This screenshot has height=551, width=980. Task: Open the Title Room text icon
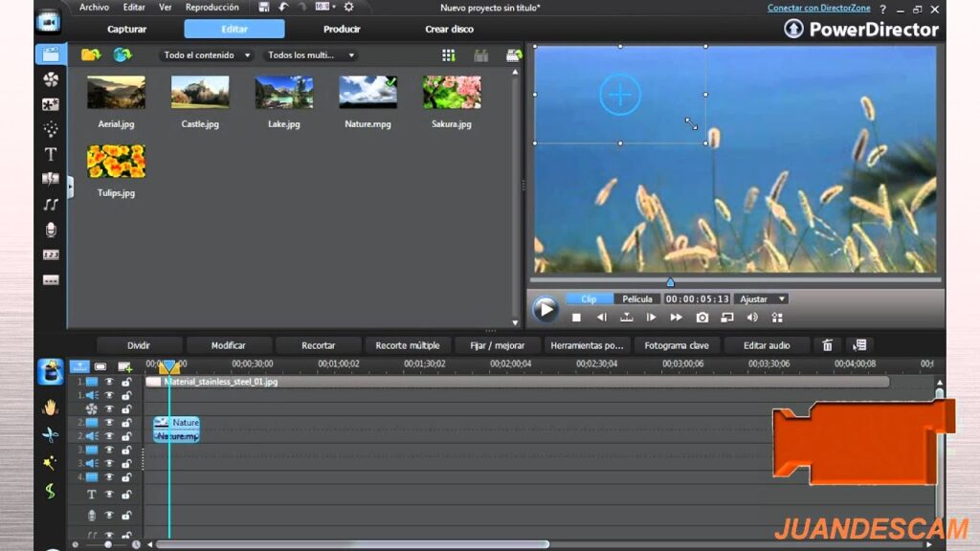(x=51, y=154)
